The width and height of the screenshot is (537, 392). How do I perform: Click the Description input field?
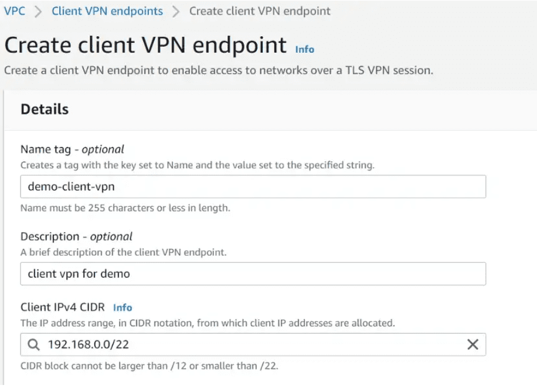pos(253,274)
